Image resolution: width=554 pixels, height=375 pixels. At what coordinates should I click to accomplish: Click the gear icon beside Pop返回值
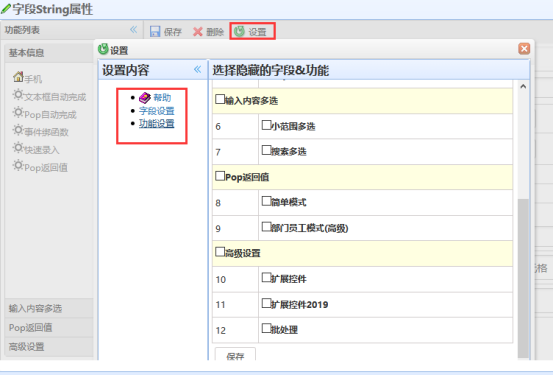[18, 165]
